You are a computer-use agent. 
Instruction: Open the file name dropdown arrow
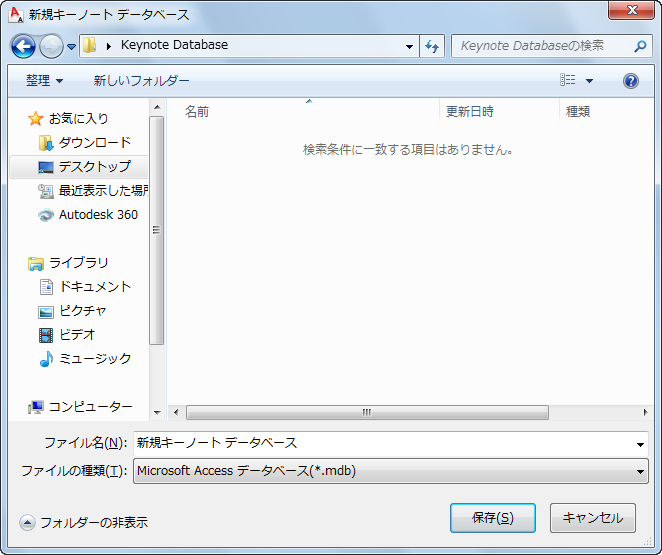pyautogui.click(x=640, y=444)
